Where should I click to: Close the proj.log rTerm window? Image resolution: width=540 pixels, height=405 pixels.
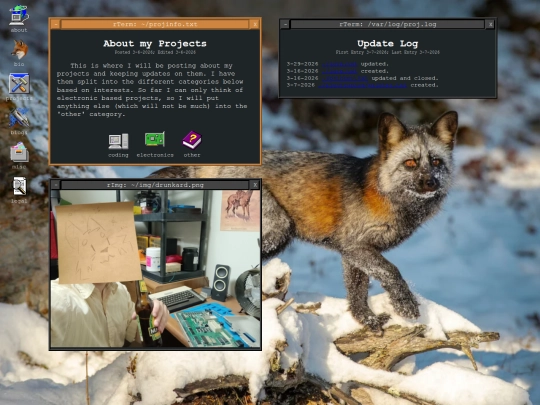point(490,24)
